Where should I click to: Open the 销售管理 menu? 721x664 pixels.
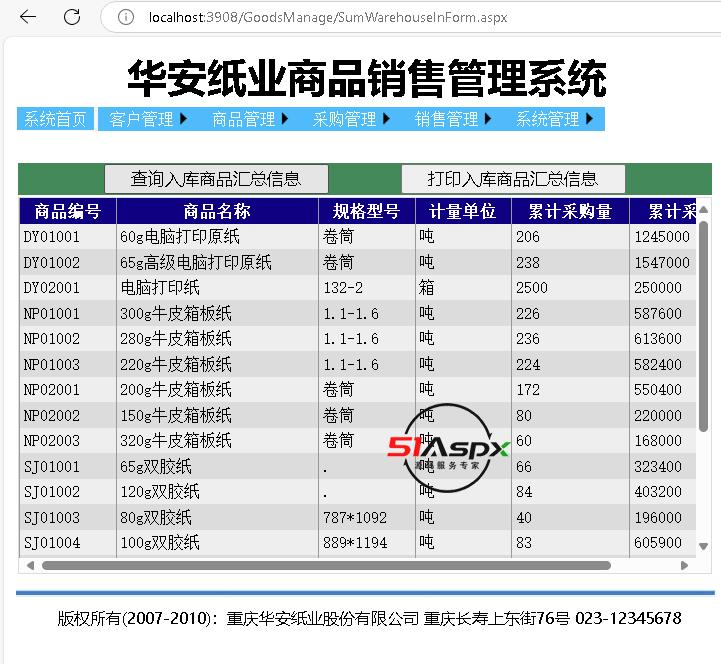(453, 119)
